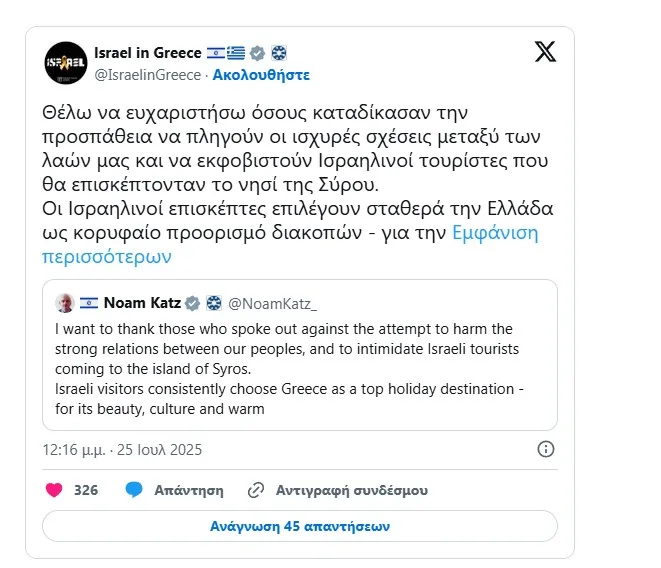Like the tweet with the heart icon
The image size is (661, 568).
click(x=55, y=490)
